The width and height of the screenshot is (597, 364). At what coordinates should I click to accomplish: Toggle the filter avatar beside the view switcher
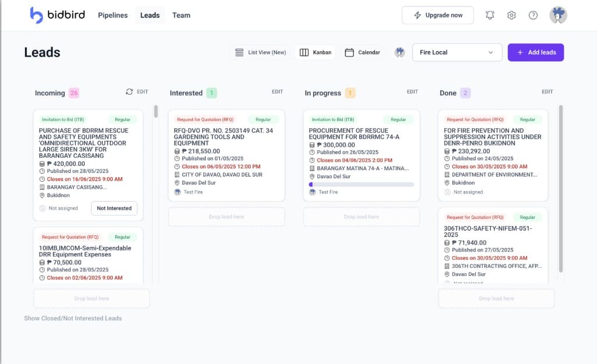click(x=399, y=52)
